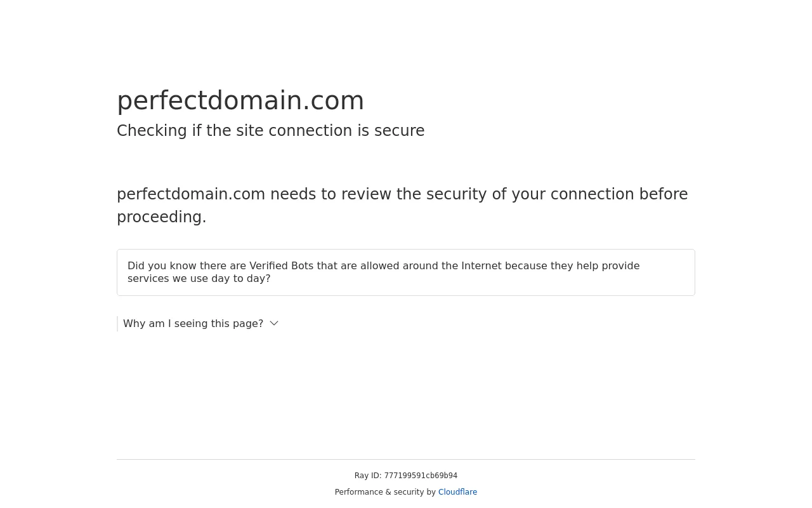Screen dimensions: 812x508
Task: Click the footer horizontal divider line
Action: [406, 459]
